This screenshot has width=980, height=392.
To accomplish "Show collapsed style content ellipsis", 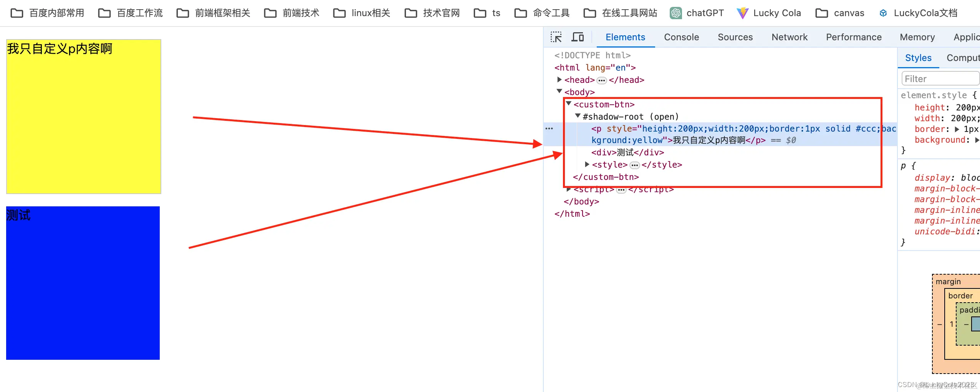I will pyautogui.click(x=635, y=165).
